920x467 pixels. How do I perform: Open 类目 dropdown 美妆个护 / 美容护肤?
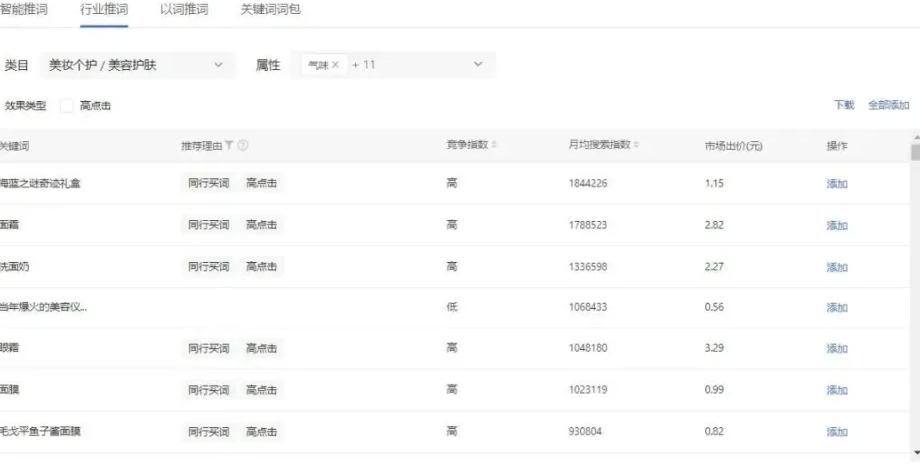pyautogui.click(x=137, y=65)
